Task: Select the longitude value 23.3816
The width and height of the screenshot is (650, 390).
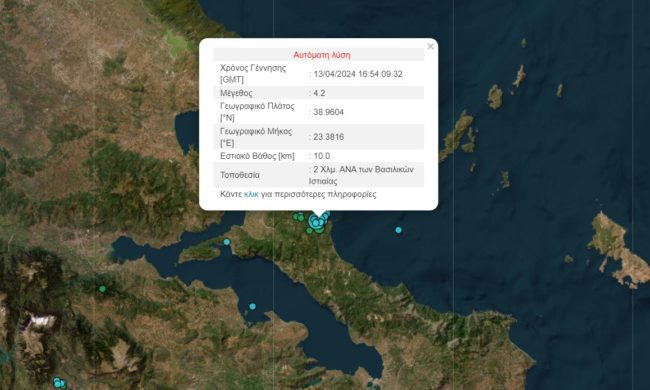Action: [328, 137]
